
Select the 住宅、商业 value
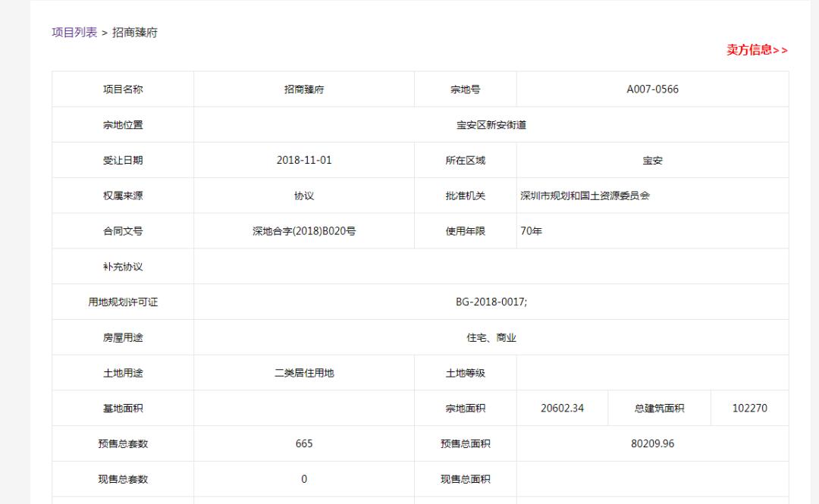point(491,337)
